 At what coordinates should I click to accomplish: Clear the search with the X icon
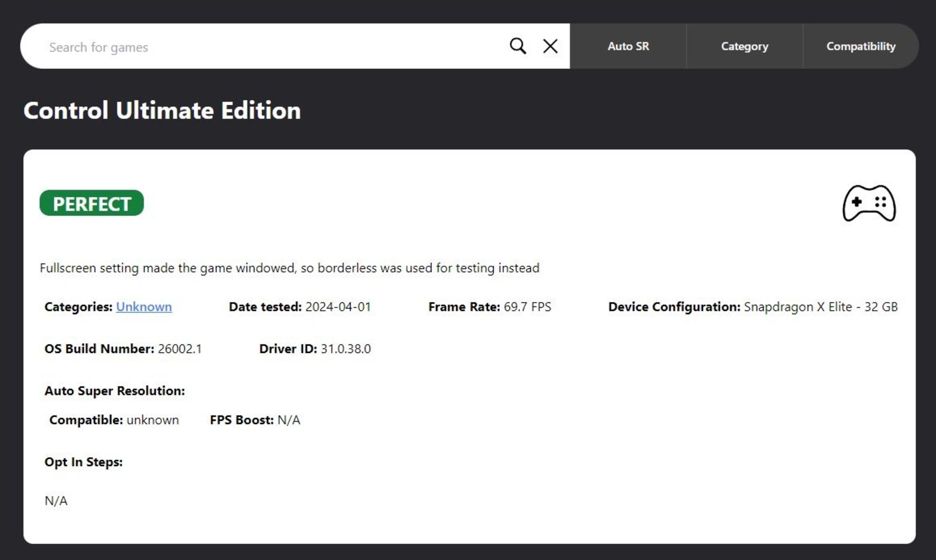(550, 46)
